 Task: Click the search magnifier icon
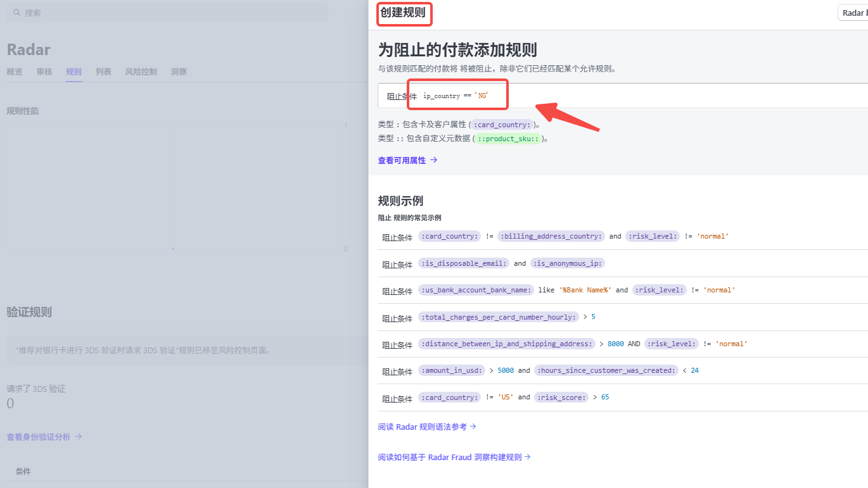point(16,12)
